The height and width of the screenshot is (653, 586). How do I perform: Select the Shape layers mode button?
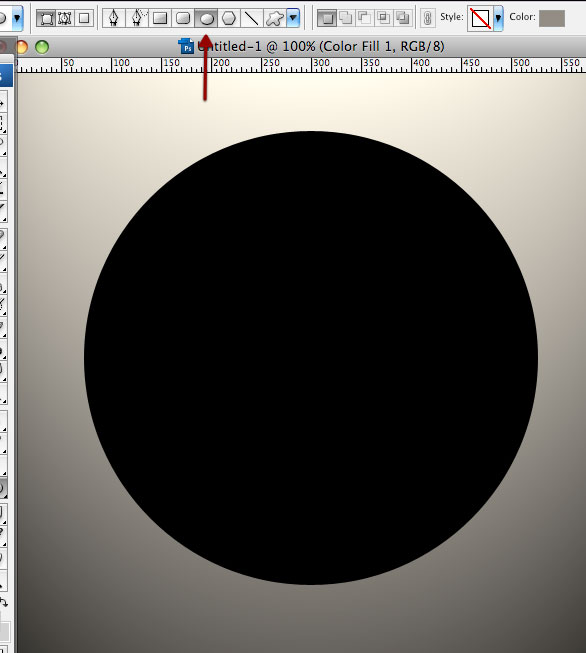tap(46, 18)
